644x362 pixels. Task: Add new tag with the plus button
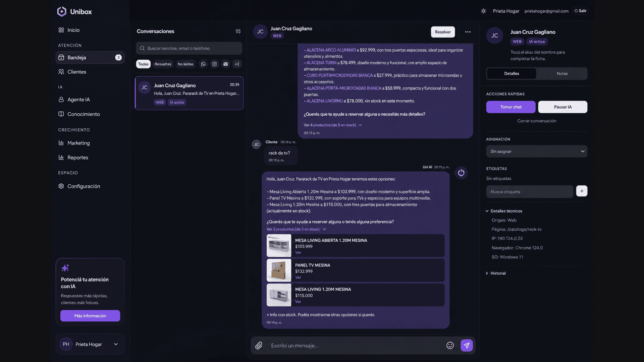click(582, 191)
